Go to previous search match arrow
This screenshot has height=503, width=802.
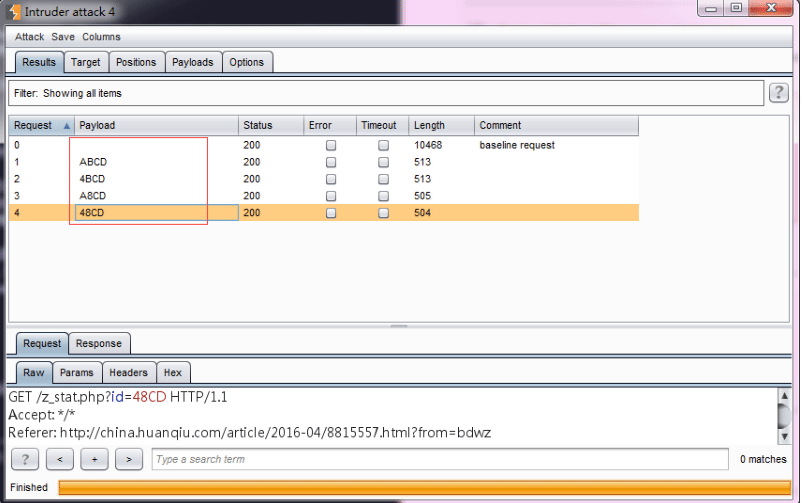tap(60, 459)
